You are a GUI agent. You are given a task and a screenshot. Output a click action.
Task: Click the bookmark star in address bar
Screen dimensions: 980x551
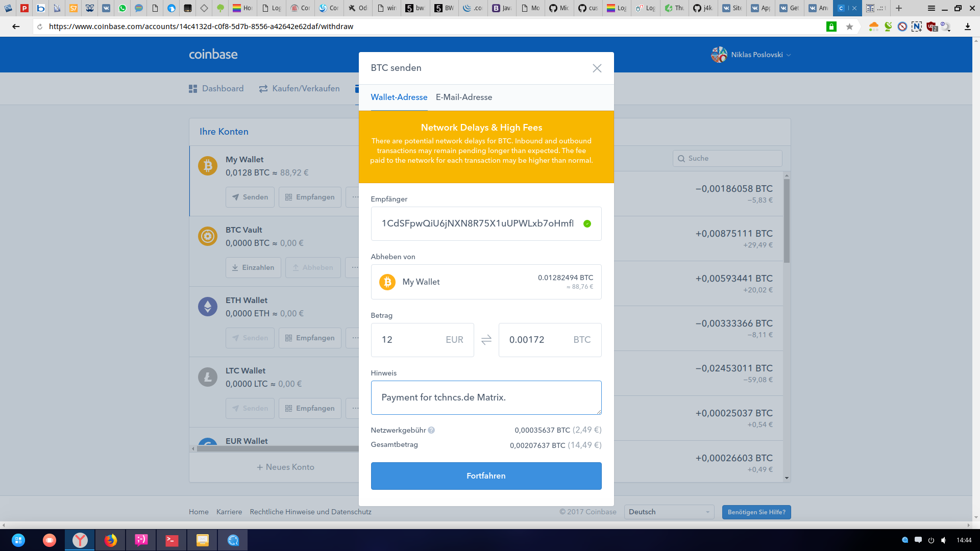(849, 27)
